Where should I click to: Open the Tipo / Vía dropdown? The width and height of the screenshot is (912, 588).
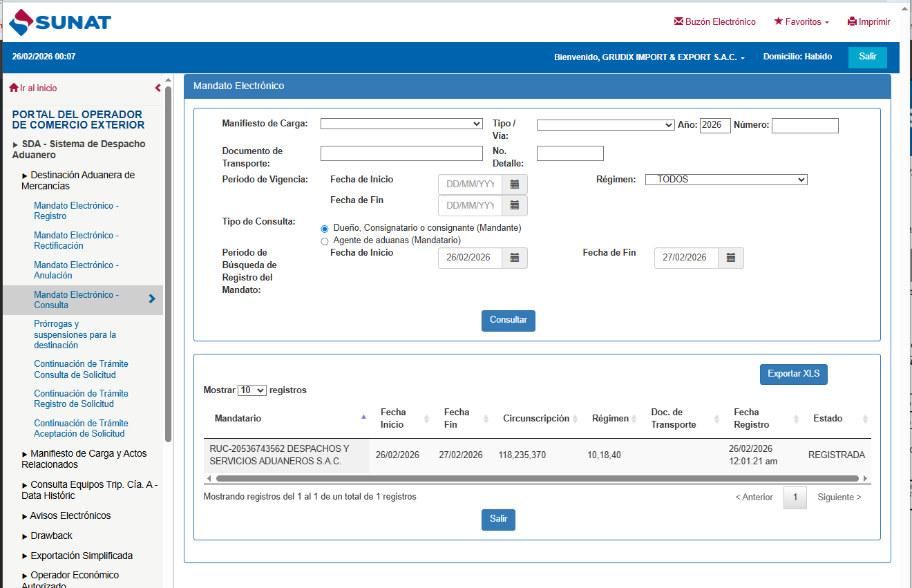[605, 125]
